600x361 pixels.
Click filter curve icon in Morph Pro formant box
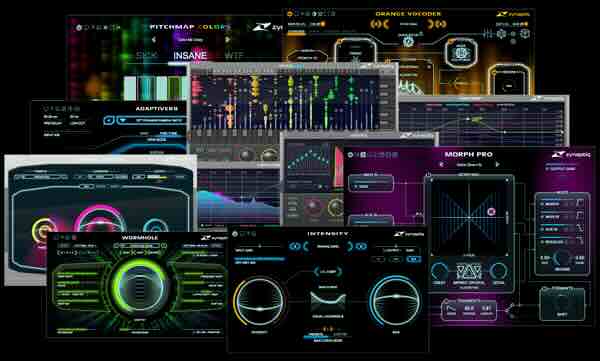[x=452, y=309]
